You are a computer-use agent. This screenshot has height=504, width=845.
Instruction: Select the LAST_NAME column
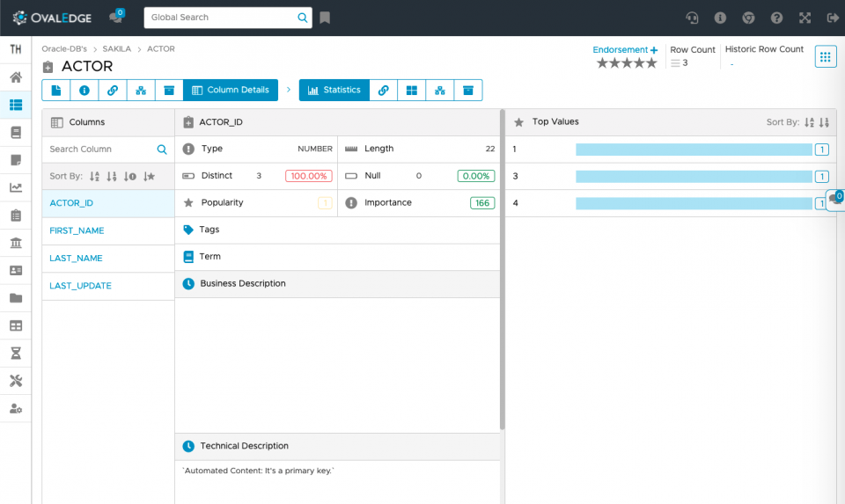(x=108, y=258)
